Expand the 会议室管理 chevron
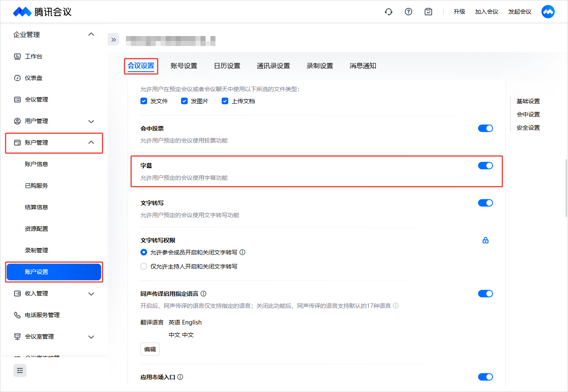This screenshot has width=568, height=392. point(91,337)
